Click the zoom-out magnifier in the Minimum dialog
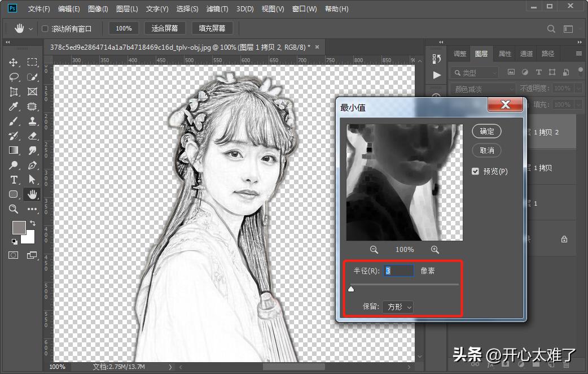This screenshot has height=374, width=588. [374, 249]
